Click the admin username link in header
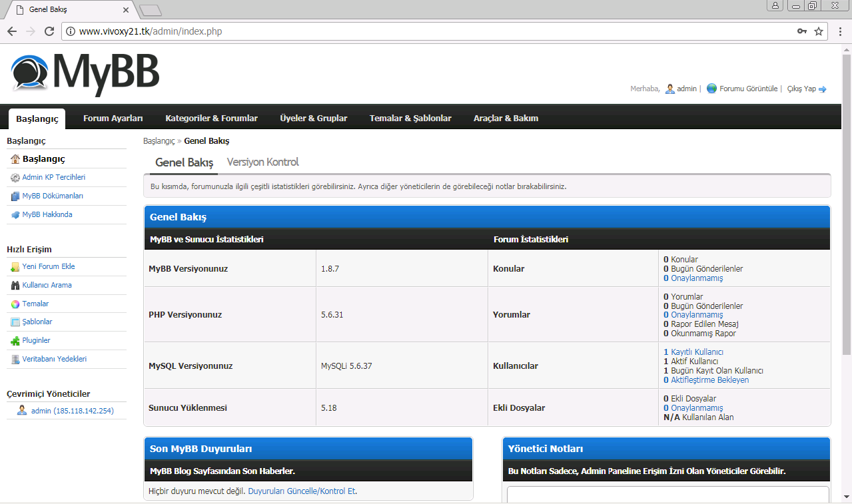Image resolution: width=852 pixels, height=504 pixels. click(x=687, y=89)
